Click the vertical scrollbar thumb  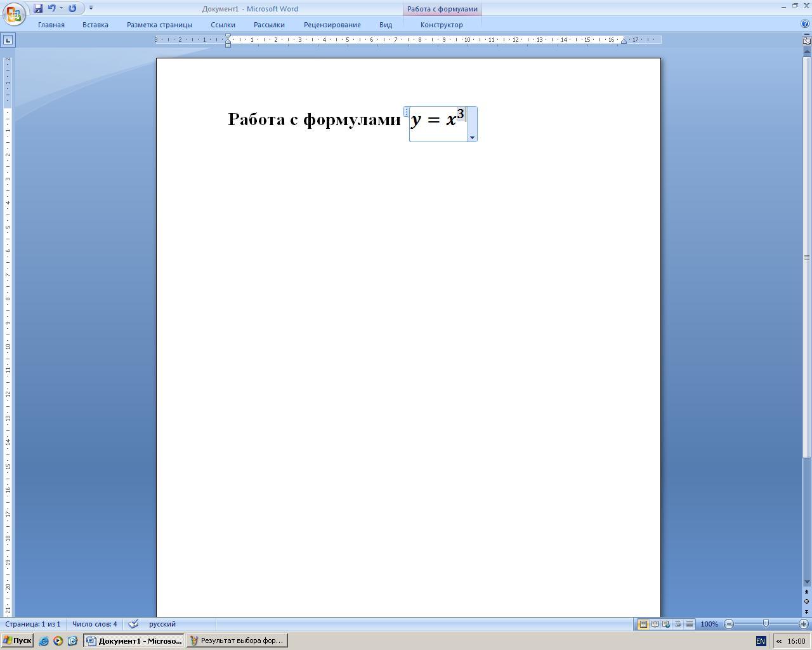tap(807, 257)
